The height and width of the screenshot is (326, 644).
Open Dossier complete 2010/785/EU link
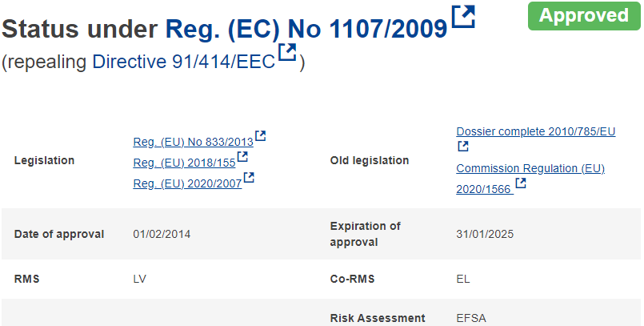pos(536,131)
